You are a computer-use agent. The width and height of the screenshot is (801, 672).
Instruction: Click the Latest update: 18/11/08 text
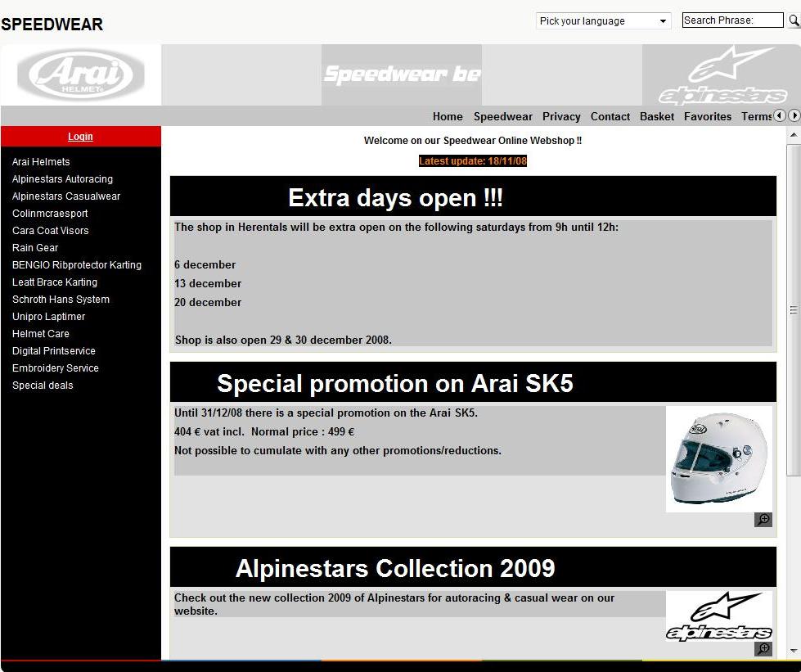473,161
